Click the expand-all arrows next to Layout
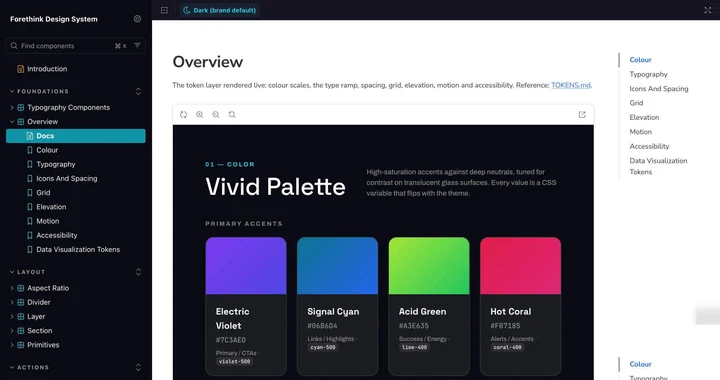 [x=138, y=272]
